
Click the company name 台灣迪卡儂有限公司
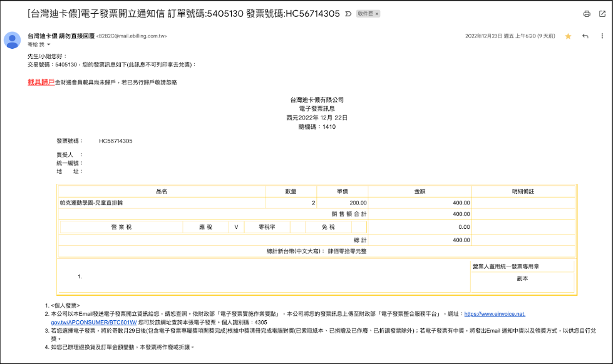pos(317,99)
